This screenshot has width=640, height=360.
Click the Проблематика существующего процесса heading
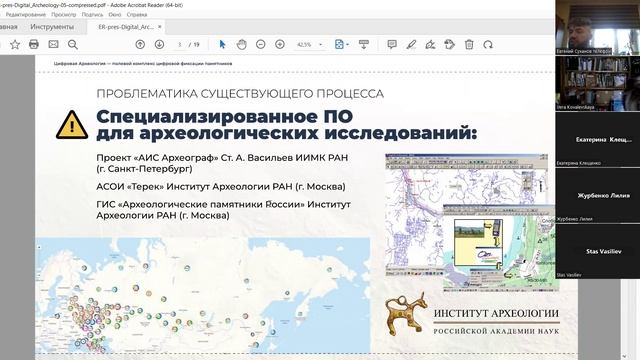[x=240, y=94]
